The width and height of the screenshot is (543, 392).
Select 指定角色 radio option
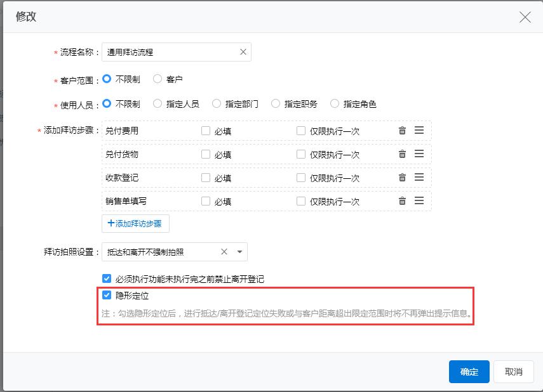[x=335, y=103]
